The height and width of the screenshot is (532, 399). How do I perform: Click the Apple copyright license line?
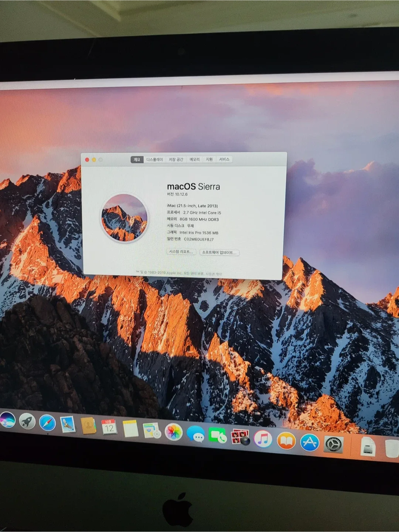(178, 273)
